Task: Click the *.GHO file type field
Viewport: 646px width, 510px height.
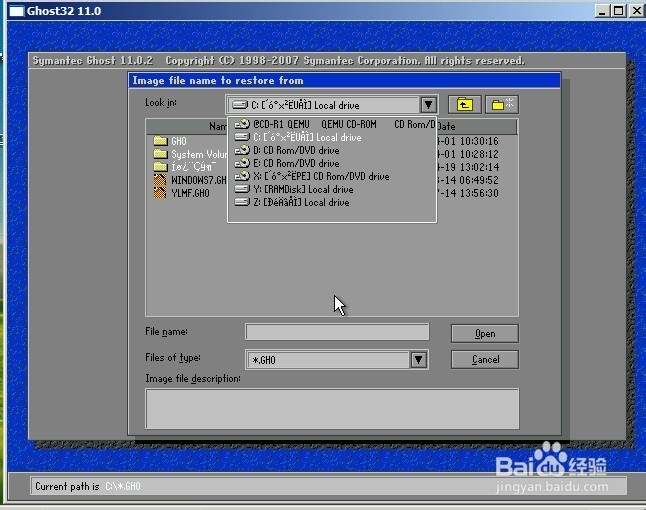Action: tap(328, 360)
